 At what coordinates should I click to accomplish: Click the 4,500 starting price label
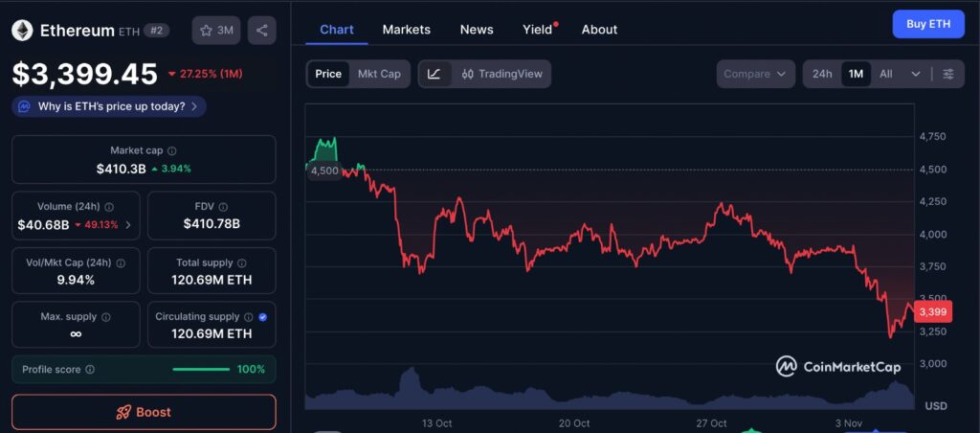coord(324,171)
